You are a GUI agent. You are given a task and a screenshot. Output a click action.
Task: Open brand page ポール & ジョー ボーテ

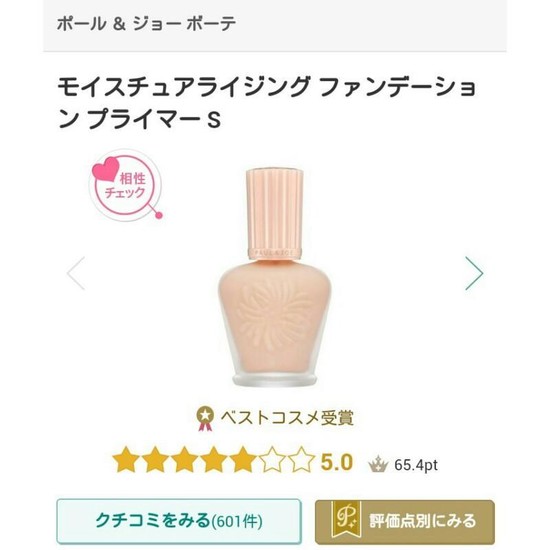click(146, 24)
